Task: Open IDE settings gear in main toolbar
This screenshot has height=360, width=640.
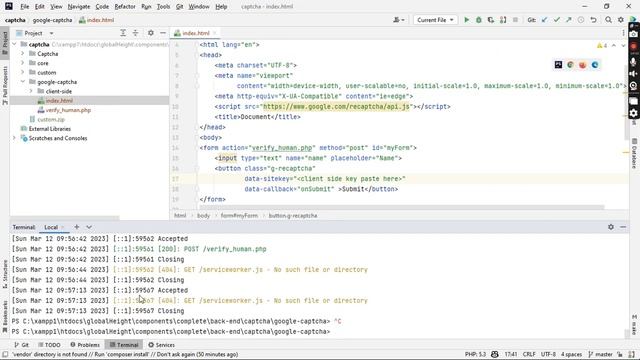Action: 621,20
